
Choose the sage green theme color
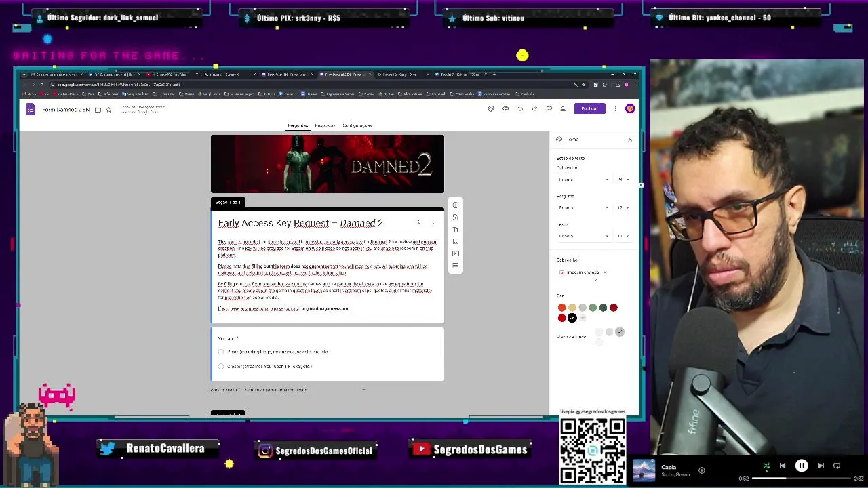pos(593,308)
